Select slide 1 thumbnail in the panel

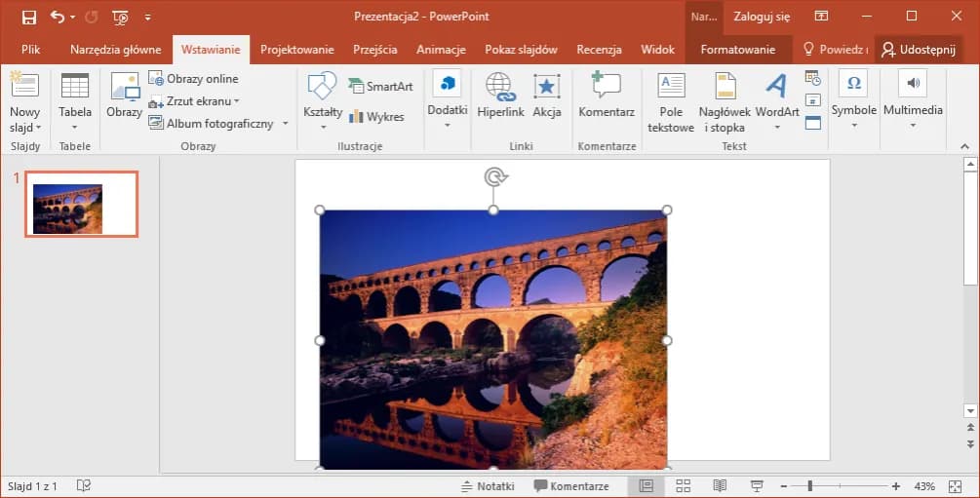(82, 204)
